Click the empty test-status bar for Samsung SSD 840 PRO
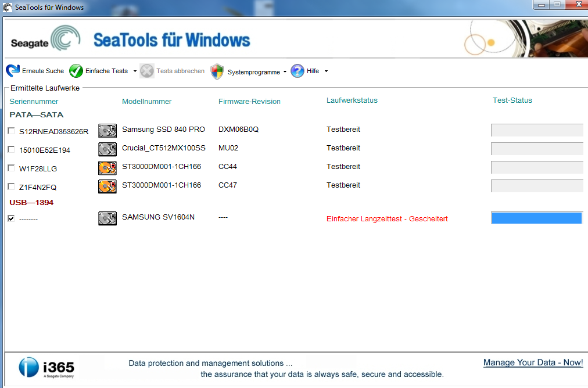 pos(537,130)
